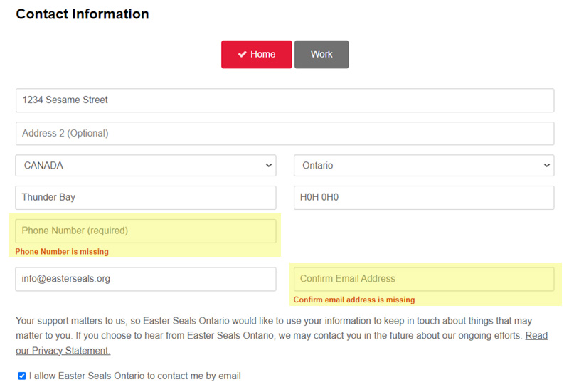
Task: Uncheck the allow contact by email checkbox
Action: click(x=21, y=376)
